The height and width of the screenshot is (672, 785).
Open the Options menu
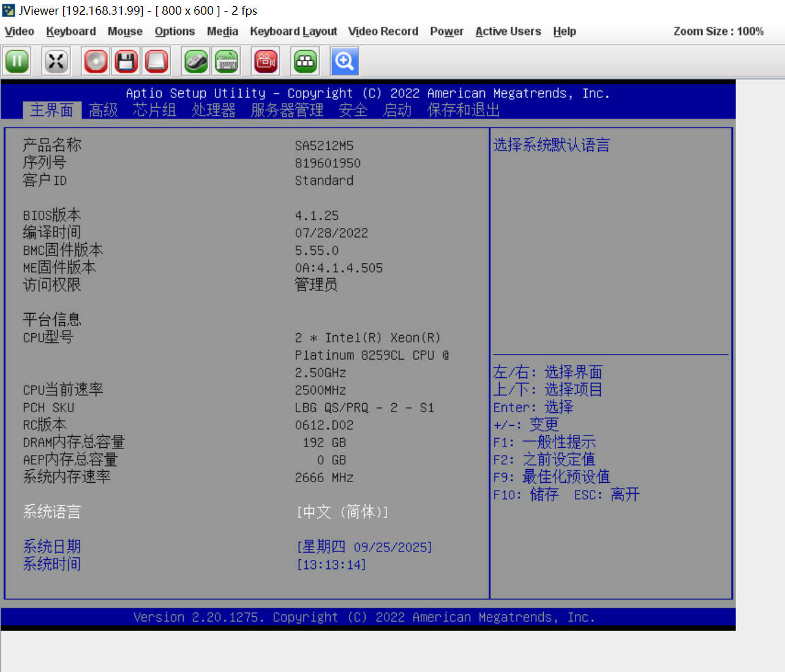pos(175,31)
